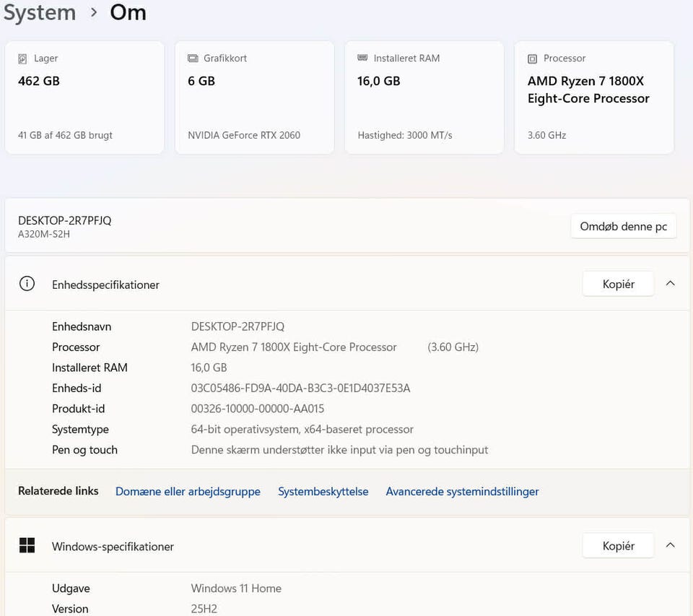Click the graphics card icon beside Grafikkort

pos(193,58)
